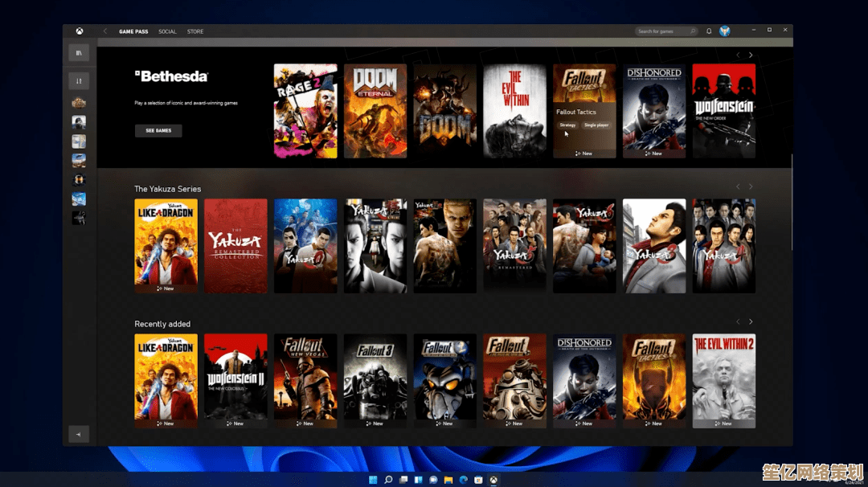Expand the sidebar with the bottom-left arrow icon
This screenshot has height=487, width=868.
pos(79,434)
